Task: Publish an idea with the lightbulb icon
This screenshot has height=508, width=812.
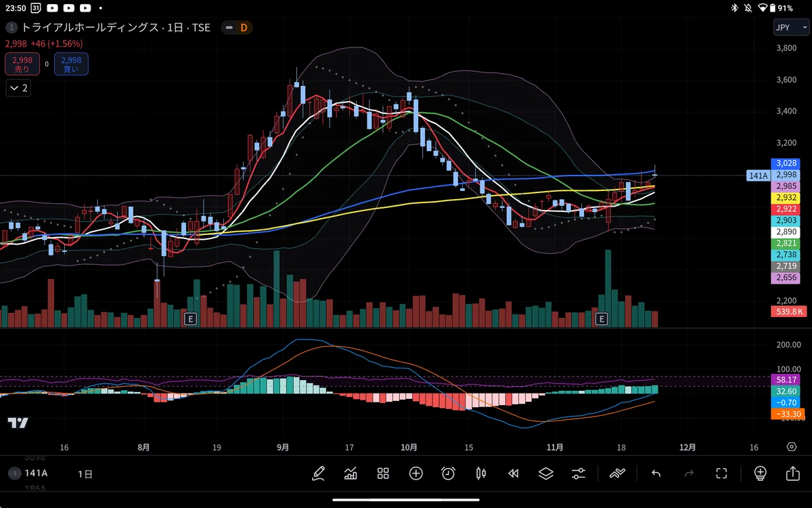Action: tap(760, 473)
